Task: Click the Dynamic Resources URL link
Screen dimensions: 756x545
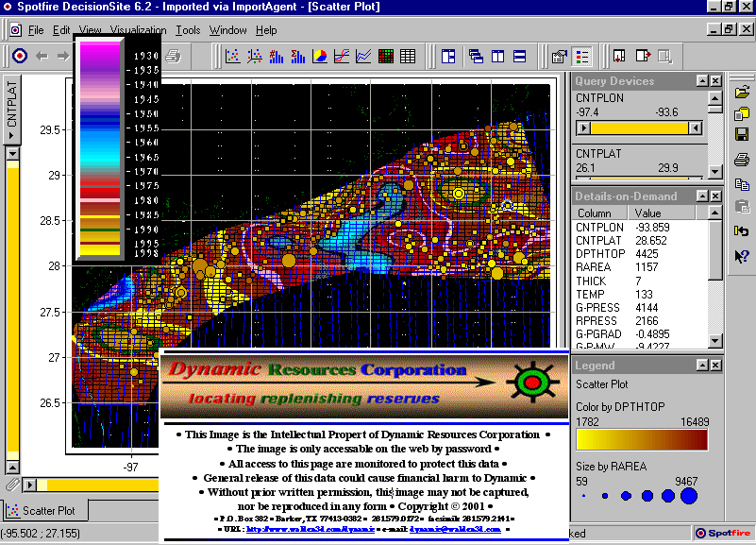Action: point(309,529)
